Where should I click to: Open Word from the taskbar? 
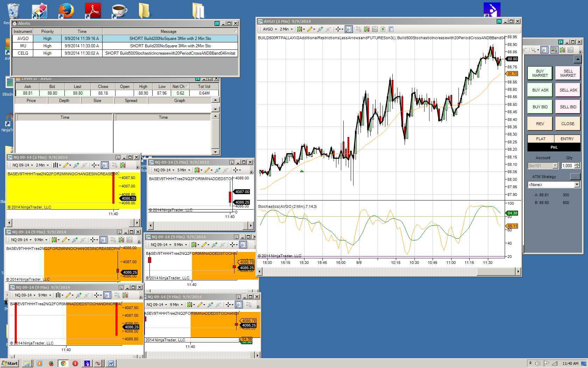(x=111, y=363)
